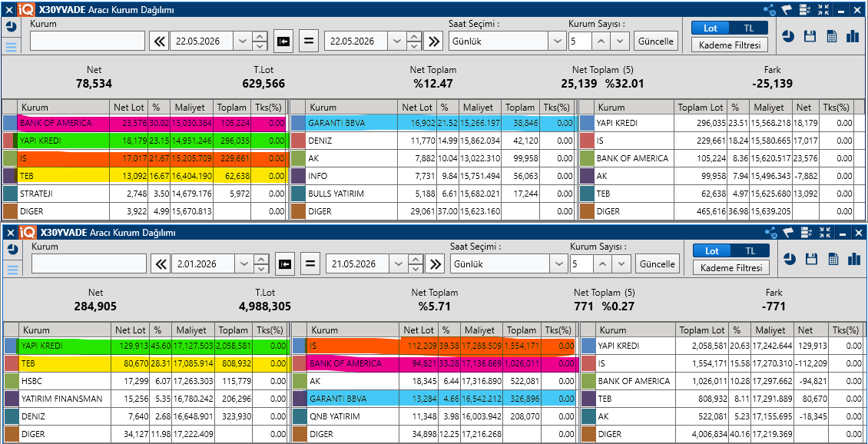Click the flag icon in bottom window title bar
868x444 pixels.
click(x=788, y=233)
